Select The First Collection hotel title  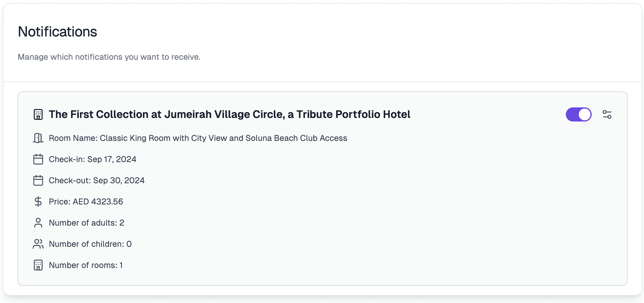click(x=229, y=114)
